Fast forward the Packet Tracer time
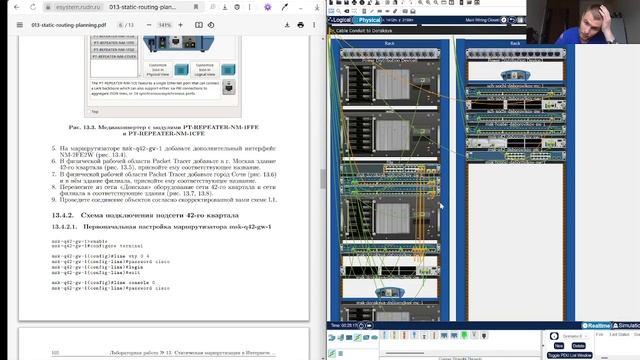This screenshot has width=640, height=360. (369, 325)
